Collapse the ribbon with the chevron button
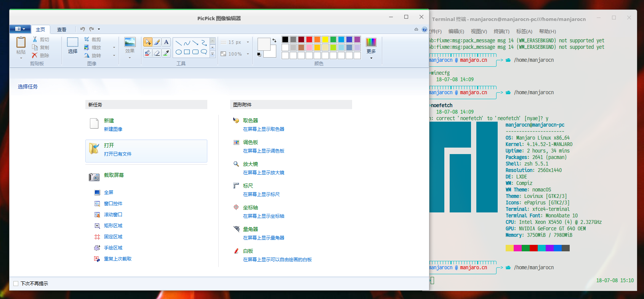Viewport: 644px width, 299px height. (416, 29)
